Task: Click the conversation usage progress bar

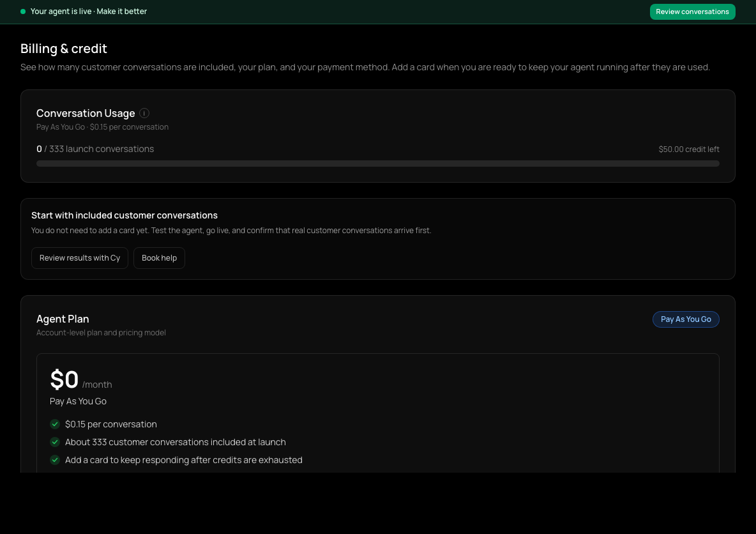Action: [378, 164]
